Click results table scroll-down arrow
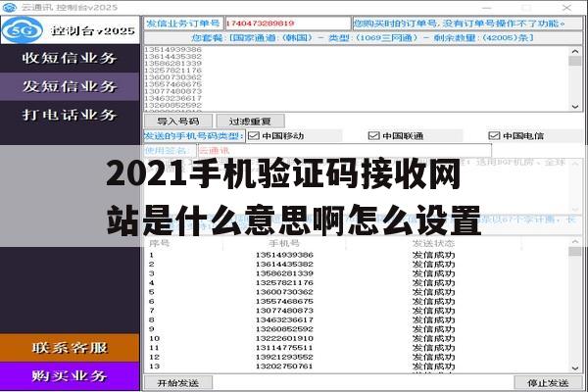Image resolution: width=588 pixels, height=392 pixels. (575, 368)
